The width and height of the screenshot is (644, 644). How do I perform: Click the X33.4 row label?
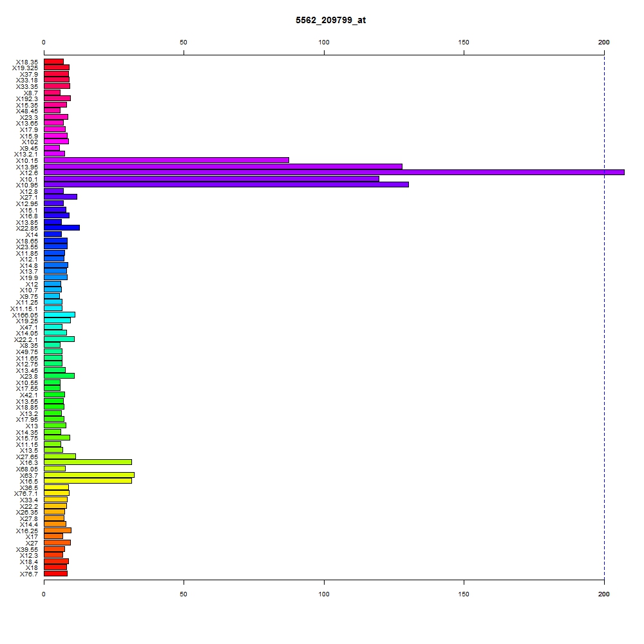(29, 500)
